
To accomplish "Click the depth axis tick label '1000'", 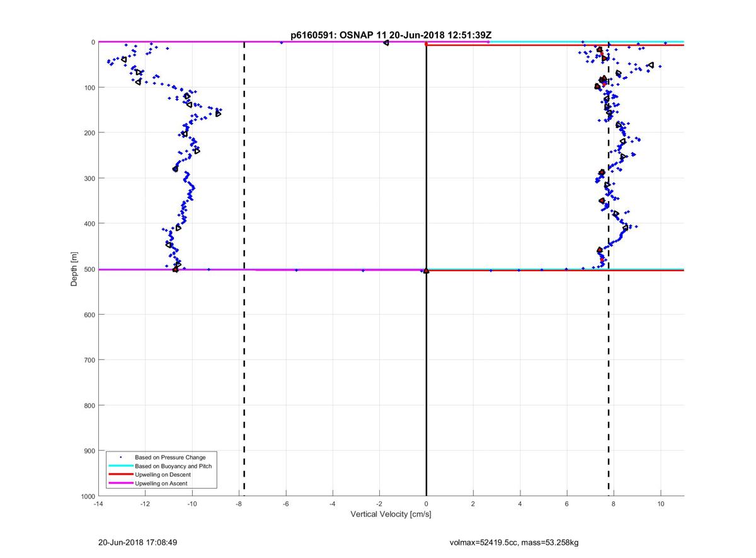I will (x=87, y=496).
